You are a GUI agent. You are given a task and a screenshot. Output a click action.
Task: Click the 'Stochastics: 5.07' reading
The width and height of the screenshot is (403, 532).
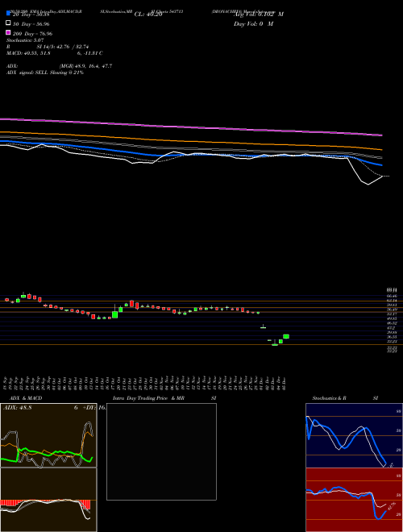tap(25, 40)
